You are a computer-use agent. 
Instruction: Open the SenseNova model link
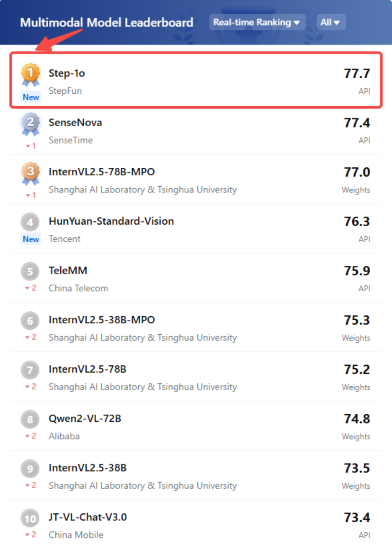[x=75, y=122]
